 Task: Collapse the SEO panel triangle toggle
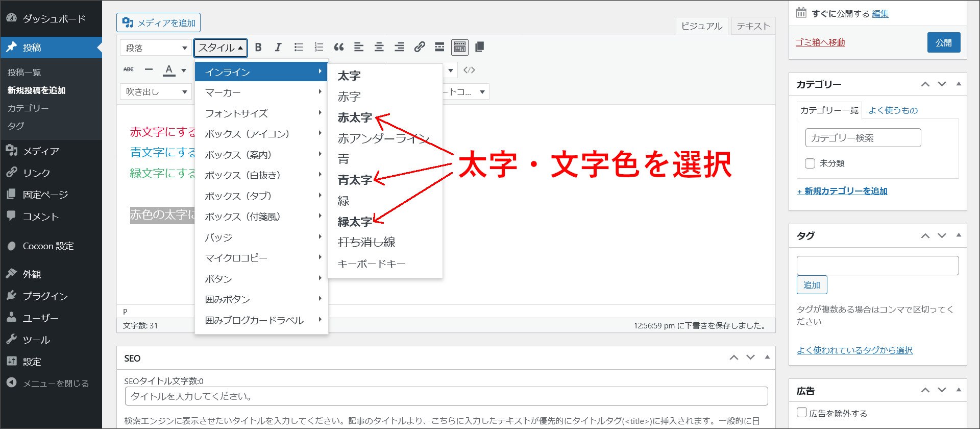767,357
